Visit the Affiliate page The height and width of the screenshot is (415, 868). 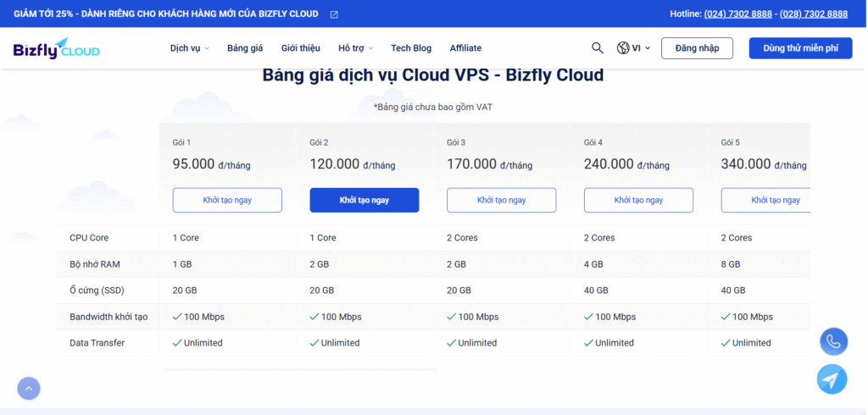point(465,48)
